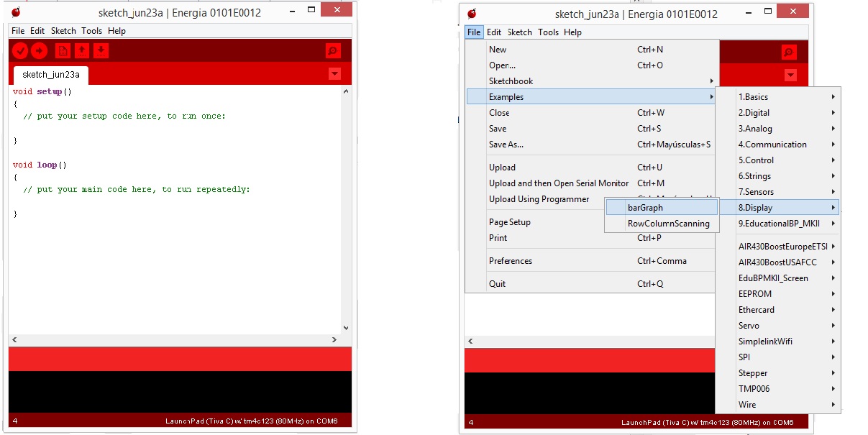Select 8.Display examples entry
868x435 pixels.
pos(777,208)
